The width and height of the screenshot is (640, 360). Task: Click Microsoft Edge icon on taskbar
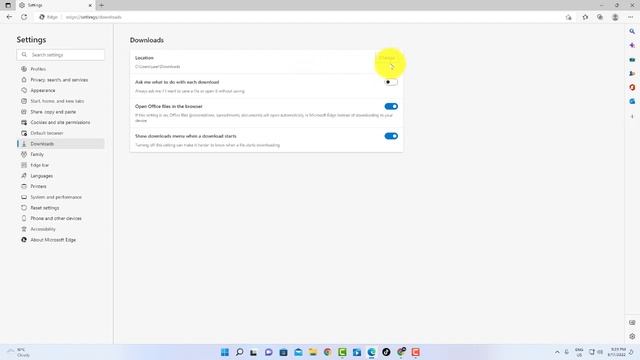371,352
